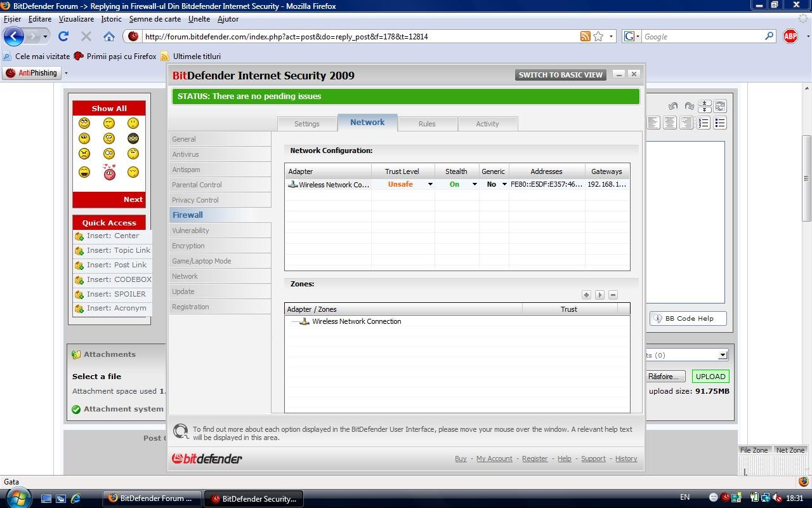Screen dimensions: 812x508
Task: Click the red BitDefender tray icon
Action: (x=725, y=498)
